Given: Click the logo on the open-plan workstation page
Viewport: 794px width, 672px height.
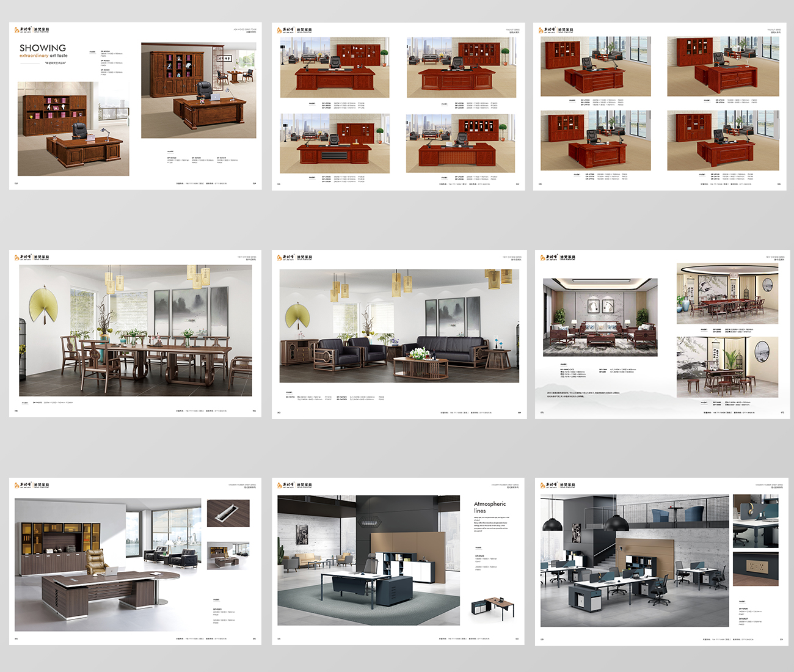Looking at the screenshot, I should 558,485.
